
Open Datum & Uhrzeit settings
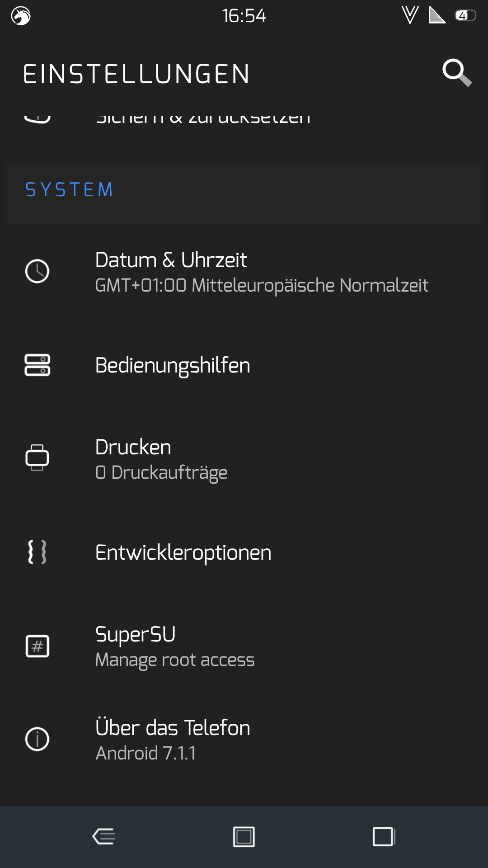click(x=261, y=272)
